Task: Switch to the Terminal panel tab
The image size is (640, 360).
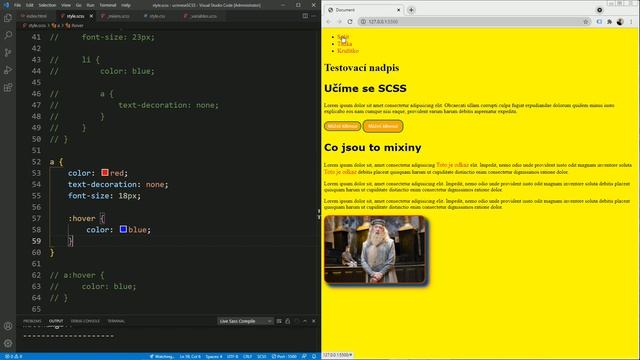Action: click(116, 321)
